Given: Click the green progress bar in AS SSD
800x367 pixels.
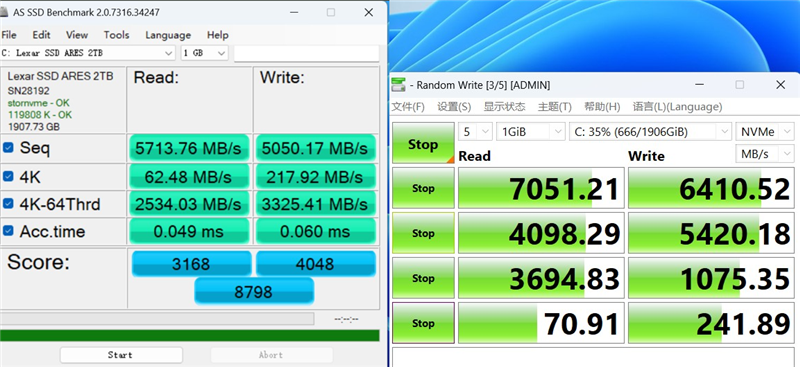Looking at the screenshot, I should (x=190, y=335).
